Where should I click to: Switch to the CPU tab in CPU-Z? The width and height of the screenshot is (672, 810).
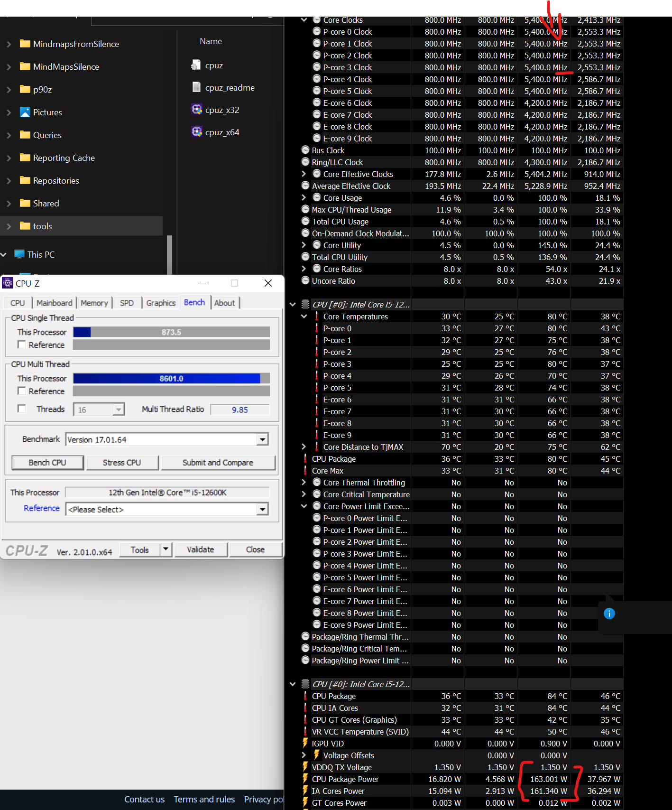pos(18,303)
